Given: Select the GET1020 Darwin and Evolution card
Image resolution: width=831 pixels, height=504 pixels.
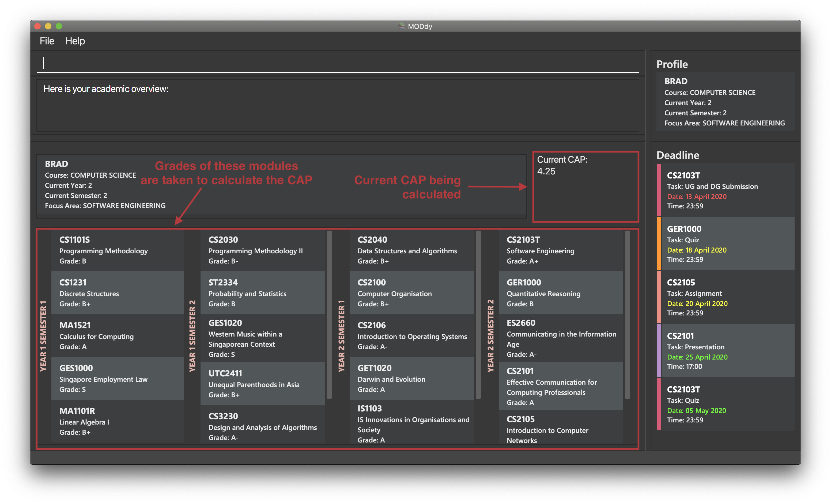Looking at the screenshot, I should click(412, 378).
